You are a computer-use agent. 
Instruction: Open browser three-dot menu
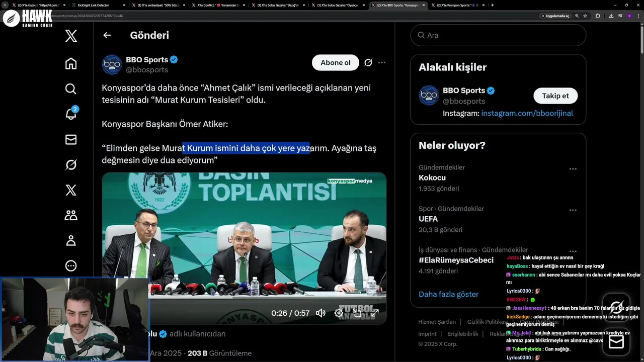pos(638,16)
